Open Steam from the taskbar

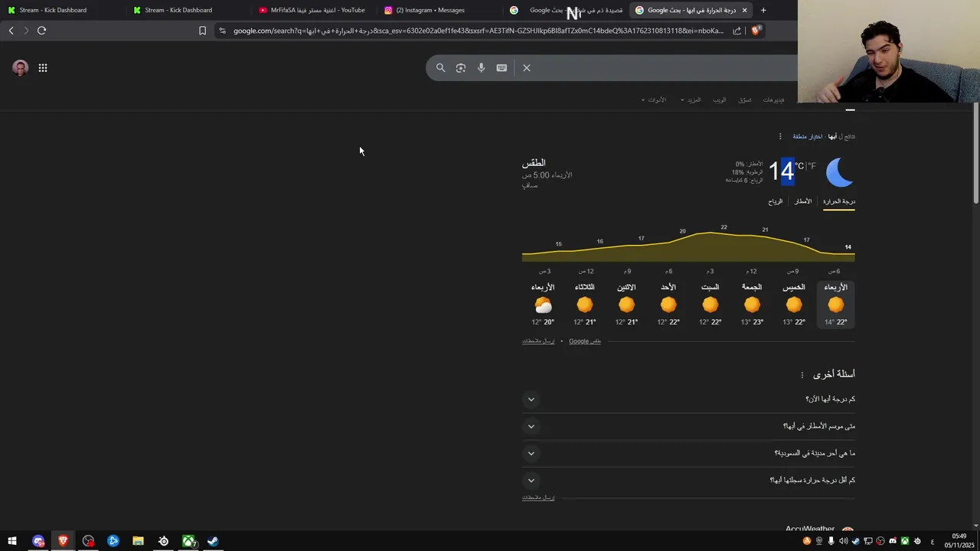(213, 541)
